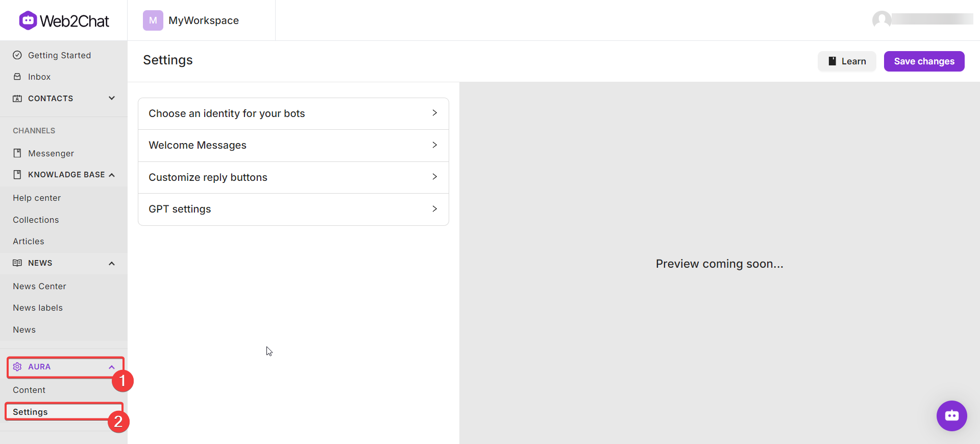Click the KNOWLADGE BASE section label
Viewport: 980px width, 444px height.
point(66,175)
